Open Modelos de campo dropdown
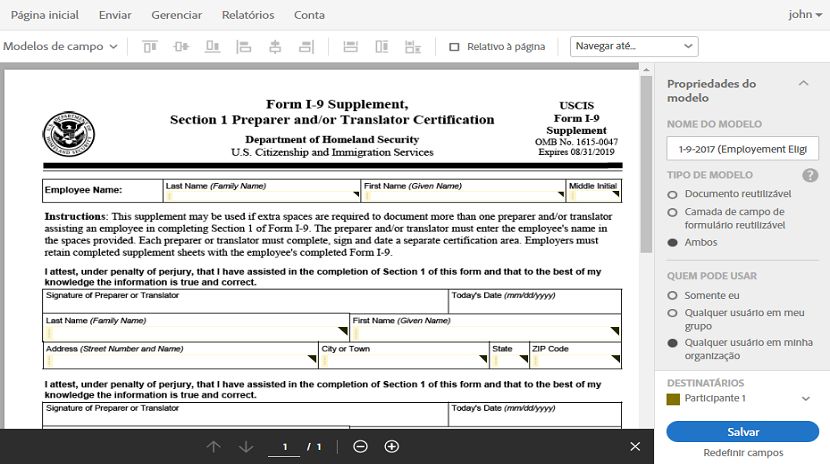This screenshot has width=830, height=464. click(60, 47)
